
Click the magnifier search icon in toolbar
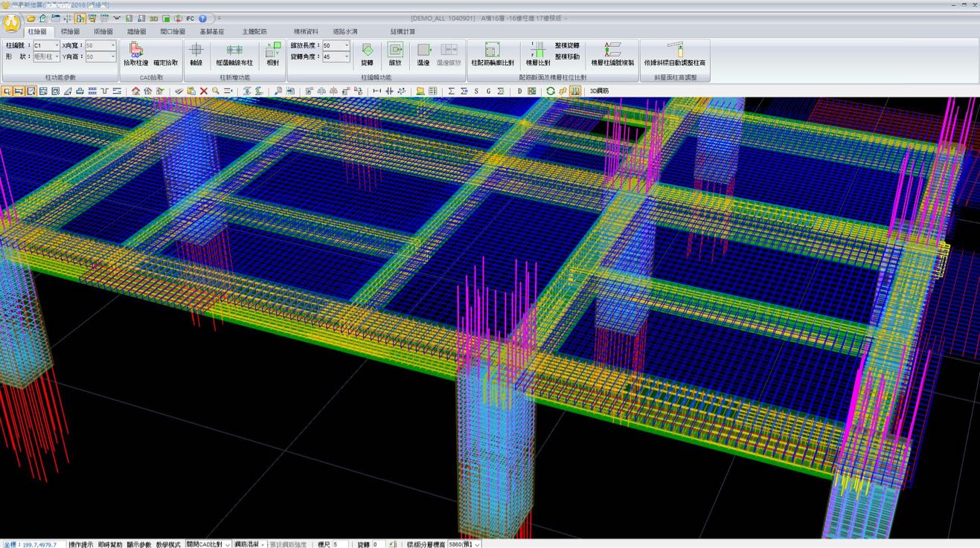pyautogui.click(x=215, y=91)
